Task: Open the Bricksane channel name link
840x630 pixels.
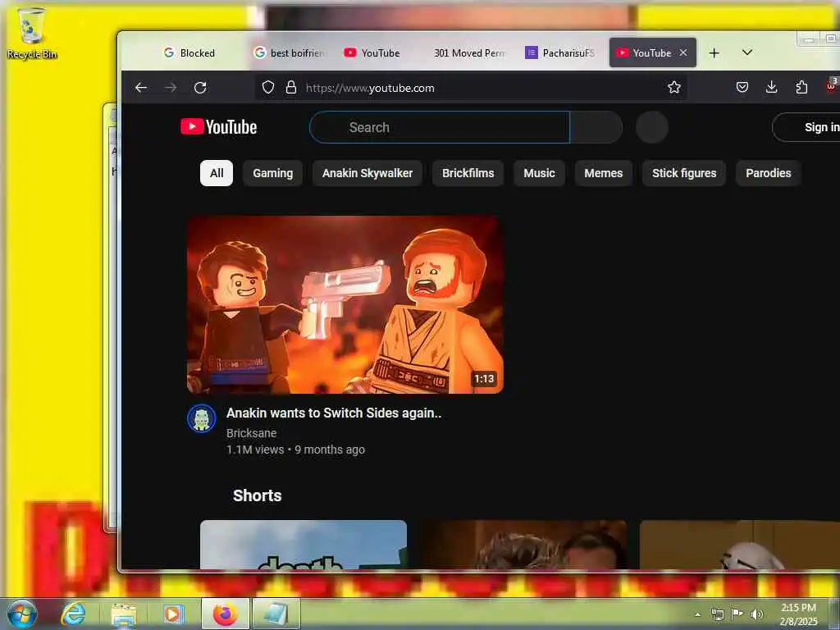Action: pos(251,433)
